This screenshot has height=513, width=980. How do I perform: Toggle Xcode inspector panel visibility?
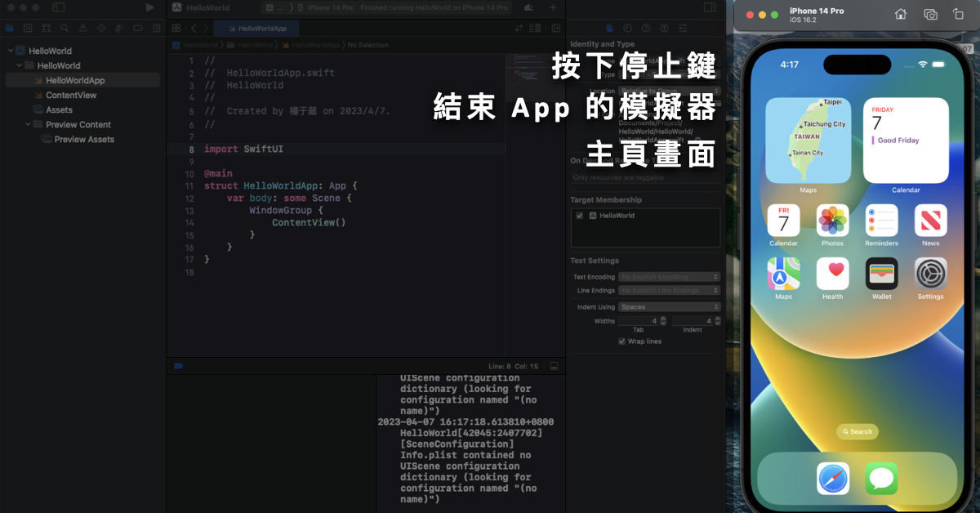710,7
